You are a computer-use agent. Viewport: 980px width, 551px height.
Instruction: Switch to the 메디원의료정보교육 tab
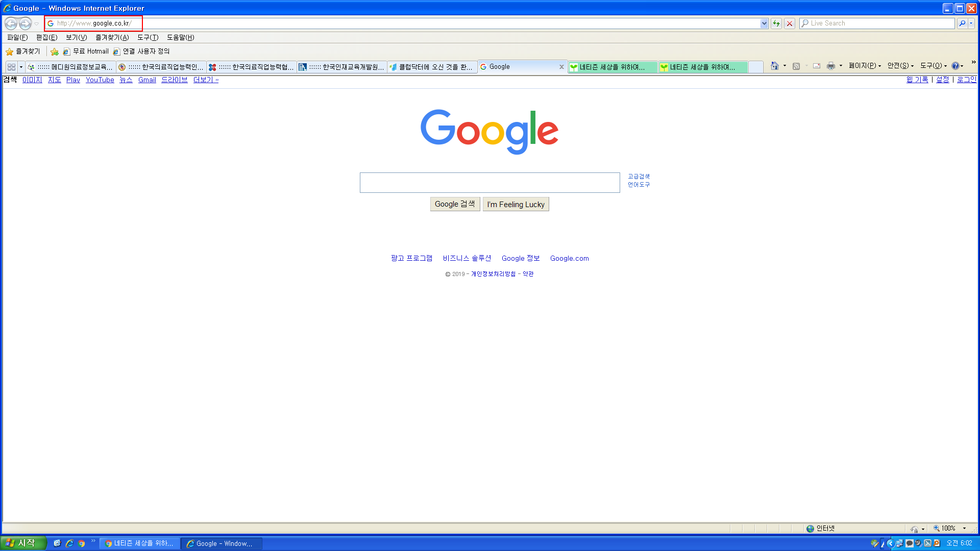click(70, 67)
